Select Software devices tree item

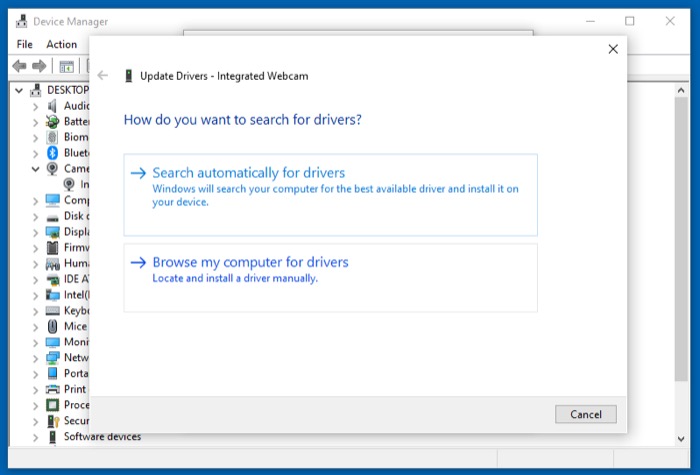[x=102, y=437]
